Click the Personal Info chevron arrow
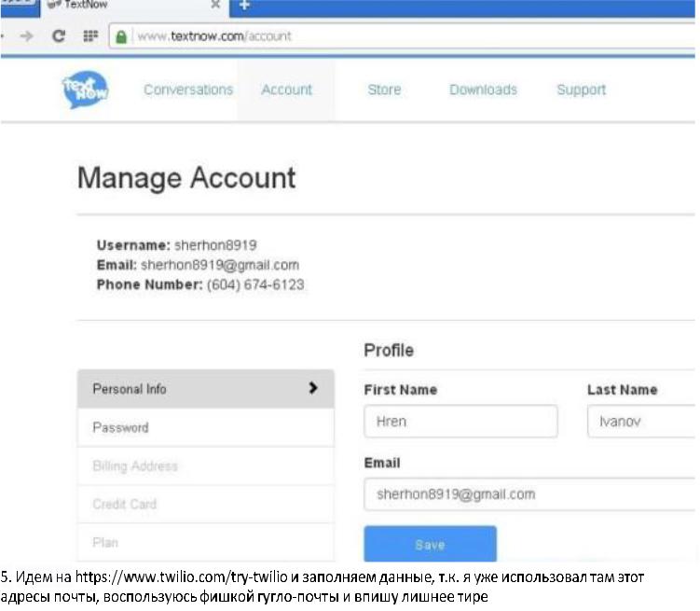 click(x=313, y=388)
